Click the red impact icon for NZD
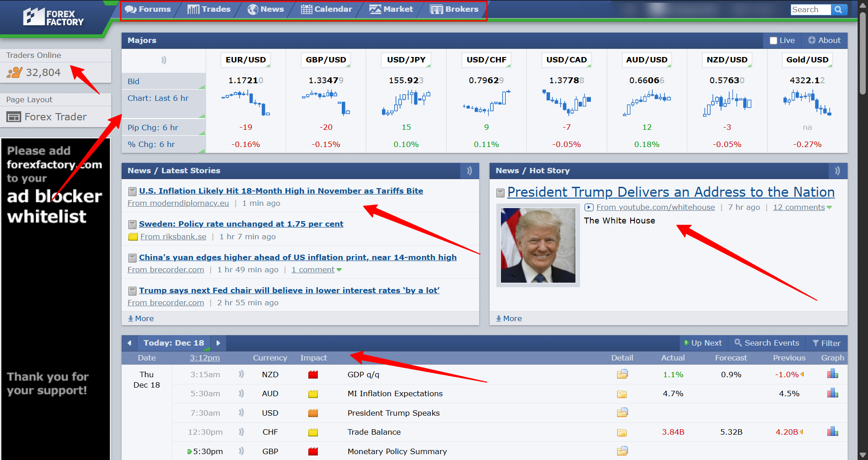868x460 pixels. 313,375
